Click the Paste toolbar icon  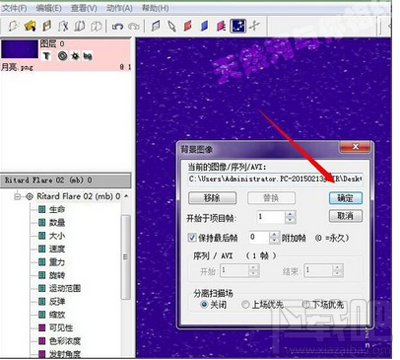(x=96, y=26)
